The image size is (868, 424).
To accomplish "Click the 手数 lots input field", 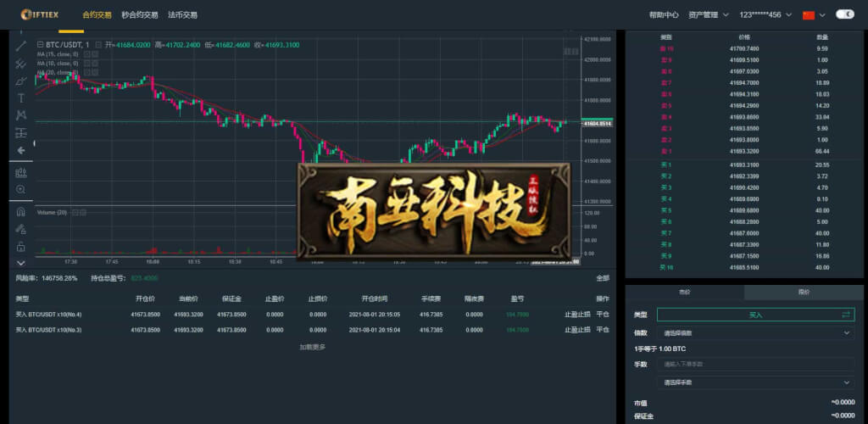I will (755, 365).
